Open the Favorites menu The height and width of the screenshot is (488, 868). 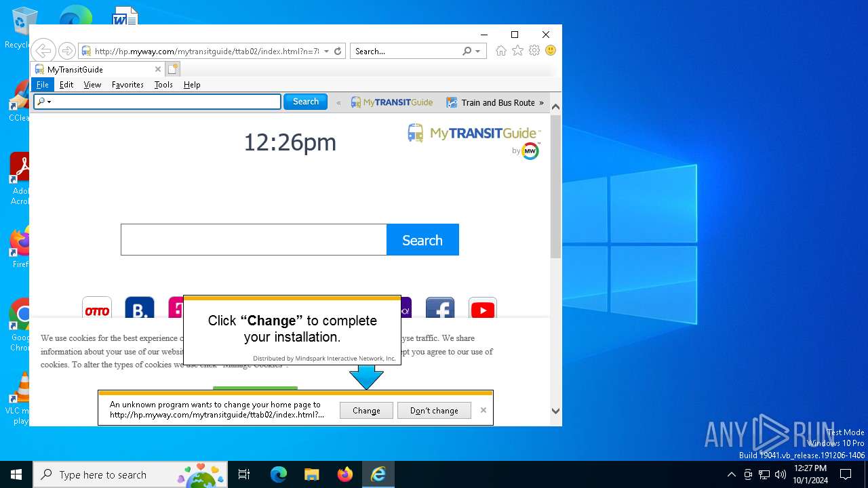tap(127, 85)
